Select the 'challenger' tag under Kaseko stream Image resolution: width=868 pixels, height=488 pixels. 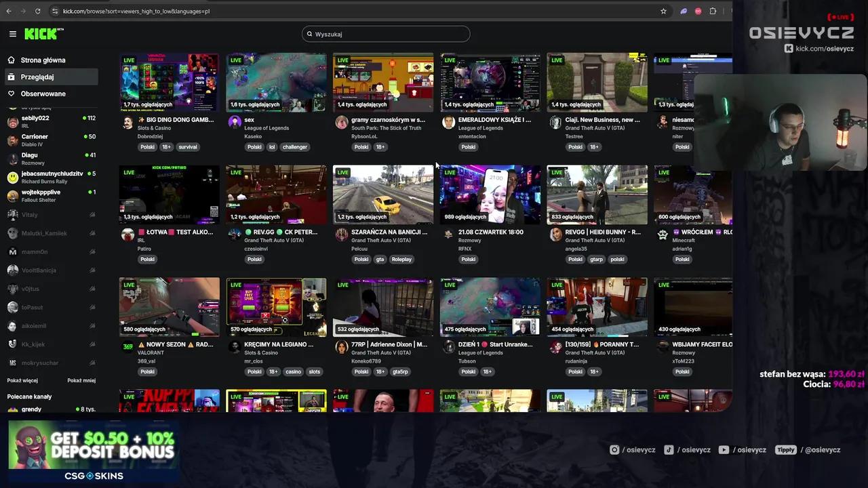[x=294, y=147]
